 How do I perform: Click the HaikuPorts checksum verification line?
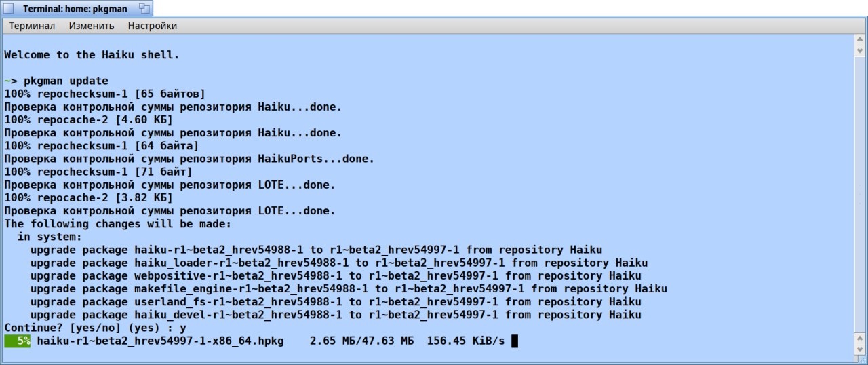pos(189,159)
